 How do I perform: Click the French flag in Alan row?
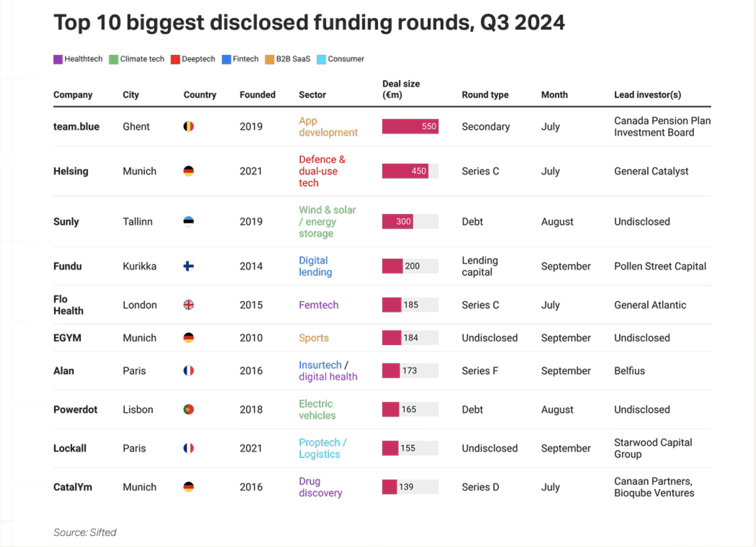coord(188,371)
